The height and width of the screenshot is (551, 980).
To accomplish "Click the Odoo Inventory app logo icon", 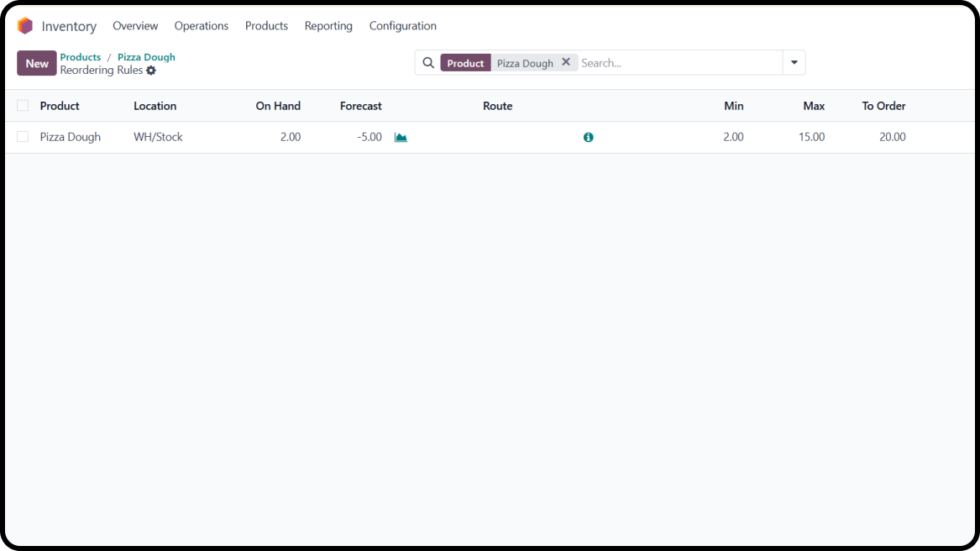I will click(25, 26).
